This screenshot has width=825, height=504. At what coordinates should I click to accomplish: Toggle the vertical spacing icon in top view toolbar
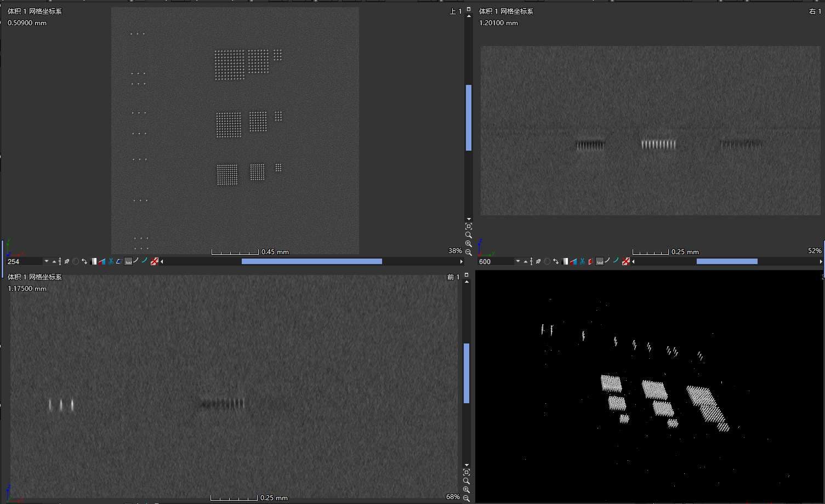coord(60,261)
